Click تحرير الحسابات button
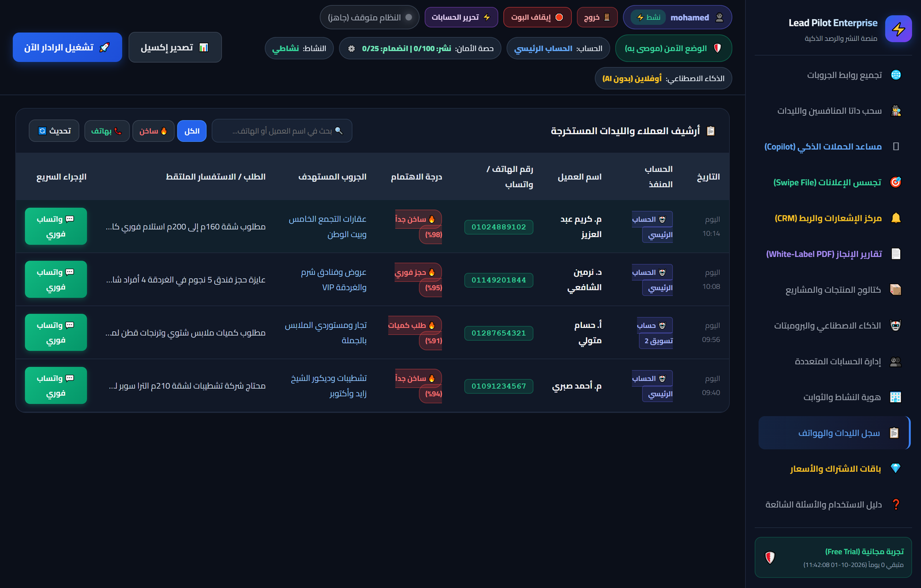The width and height of the screenshot is (921, 588). [x=461, y=17]
